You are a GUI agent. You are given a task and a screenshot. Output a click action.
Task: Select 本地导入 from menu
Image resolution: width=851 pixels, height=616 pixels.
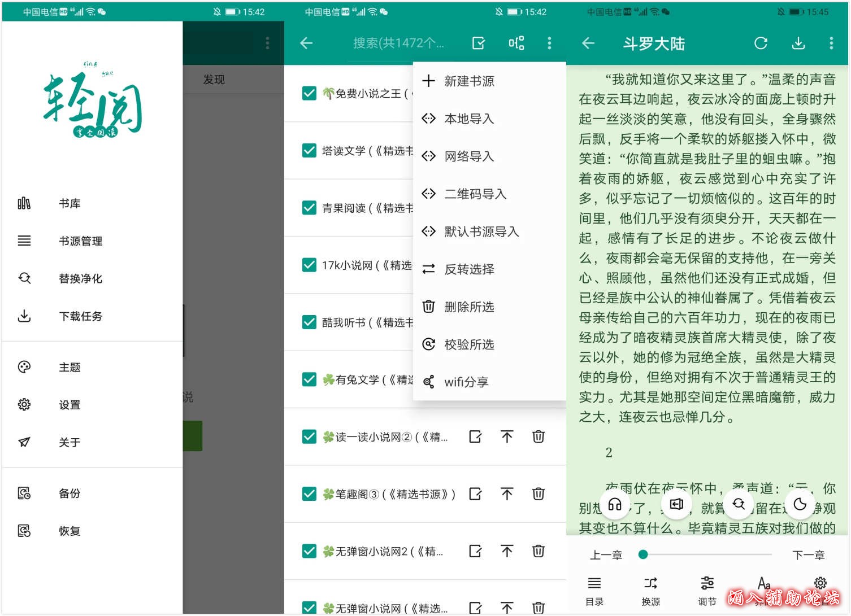click(x=489, y=119)
